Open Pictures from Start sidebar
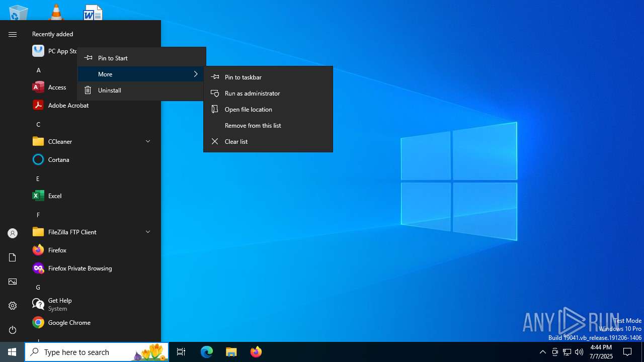Viewport: 644px width, 362px height. [x=13, y=282]
